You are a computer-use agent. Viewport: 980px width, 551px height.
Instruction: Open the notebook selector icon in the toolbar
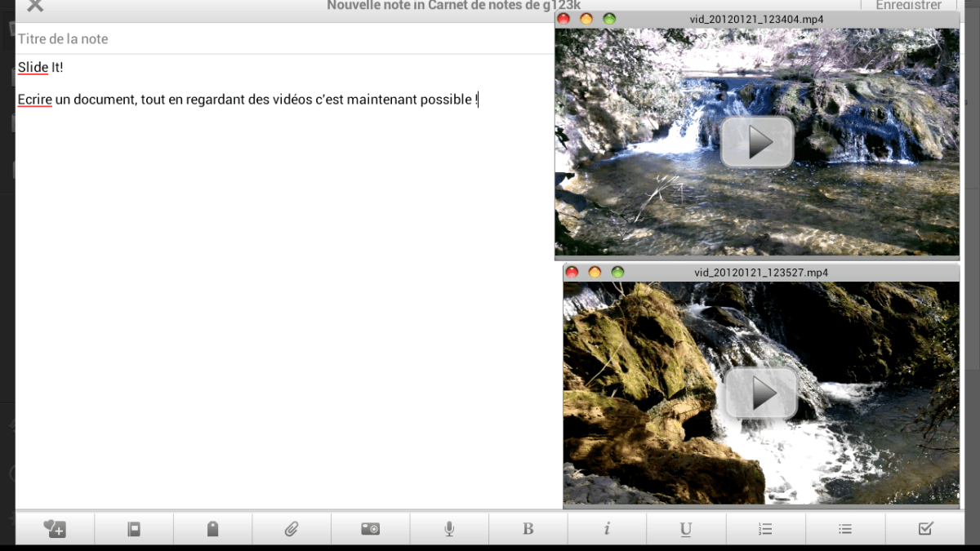click(x=134, y=529)
